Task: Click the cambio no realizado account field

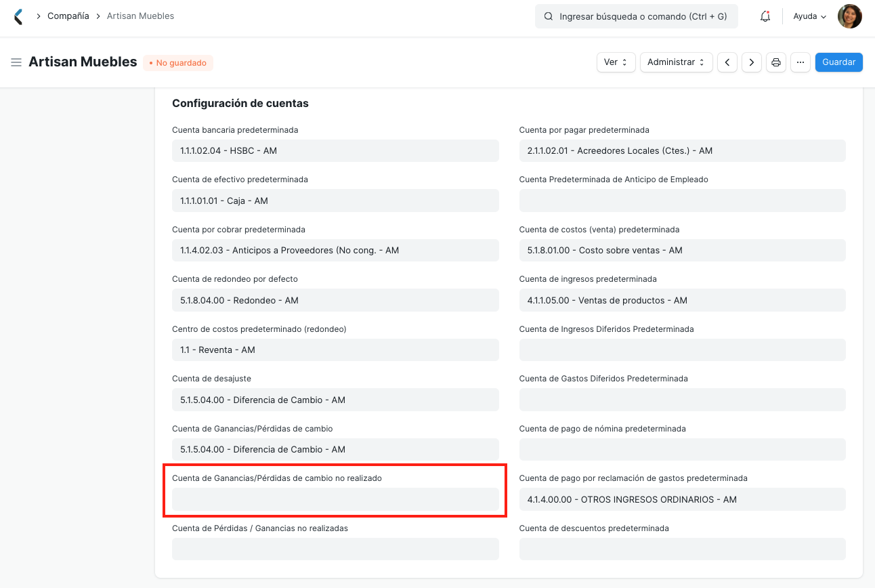Action: (335, 499)
